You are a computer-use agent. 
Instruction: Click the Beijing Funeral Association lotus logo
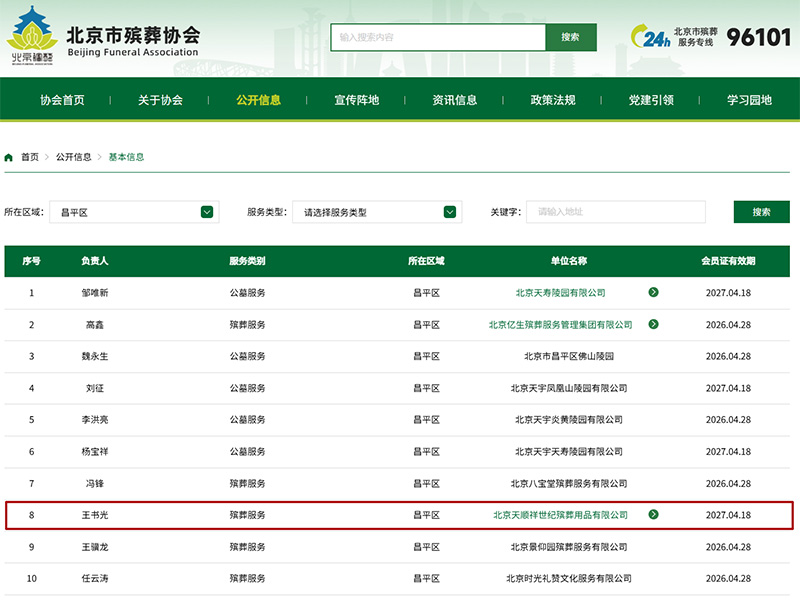click(x=32, y=36)
